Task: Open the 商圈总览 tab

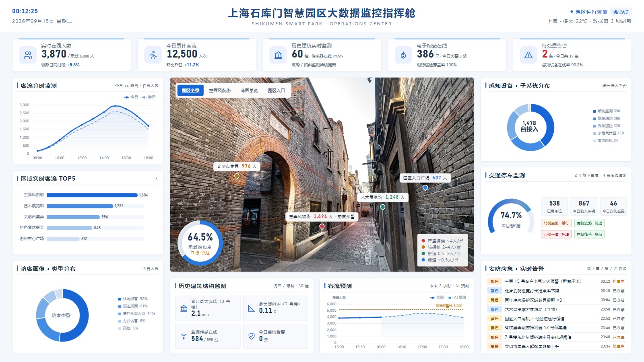Action: [249, 90]
